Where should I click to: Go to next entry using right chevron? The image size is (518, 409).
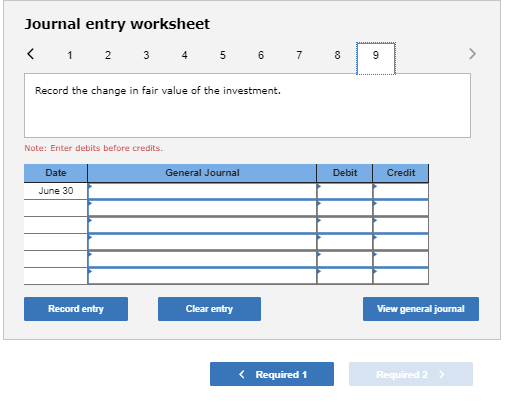click(x=472, y=54)
